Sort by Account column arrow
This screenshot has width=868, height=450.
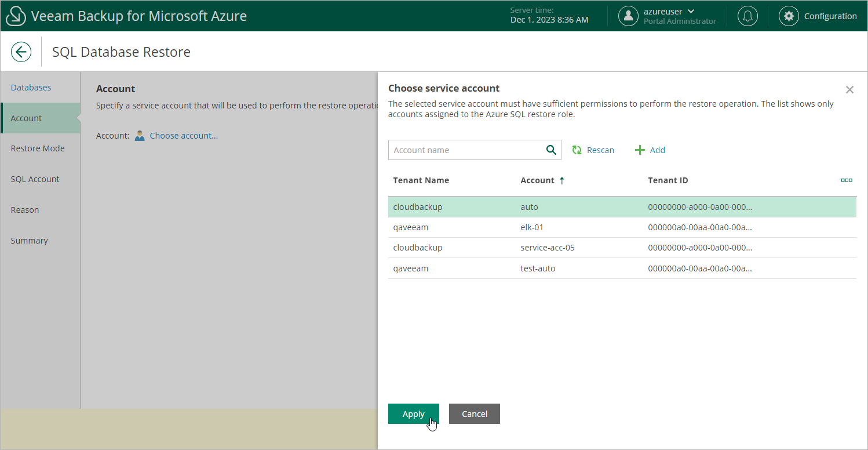pos(561,180)
